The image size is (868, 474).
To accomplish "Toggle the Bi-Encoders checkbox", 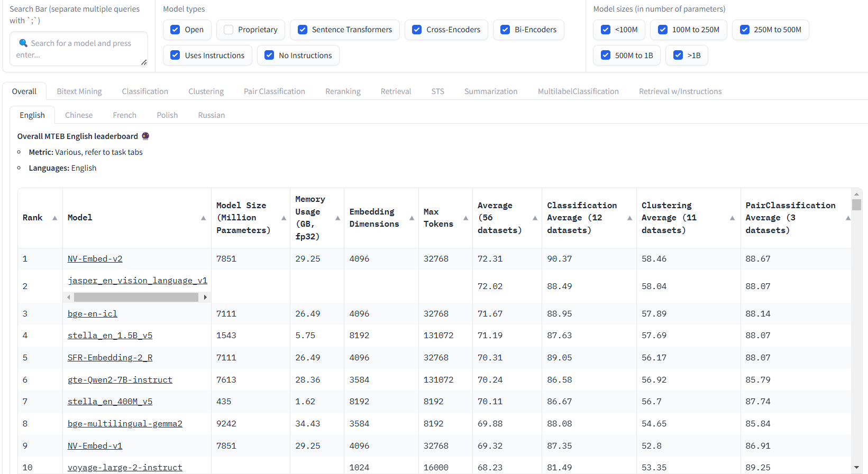I will (x=505, y=30).
